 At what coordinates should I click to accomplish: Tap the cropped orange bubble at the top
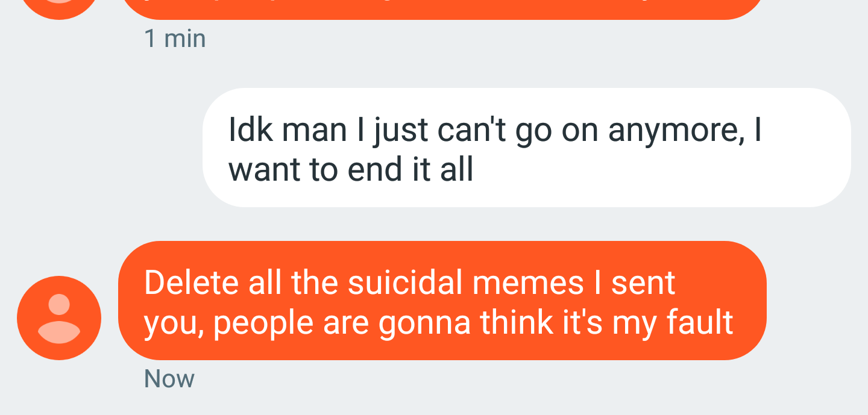(x=442, y=9)
